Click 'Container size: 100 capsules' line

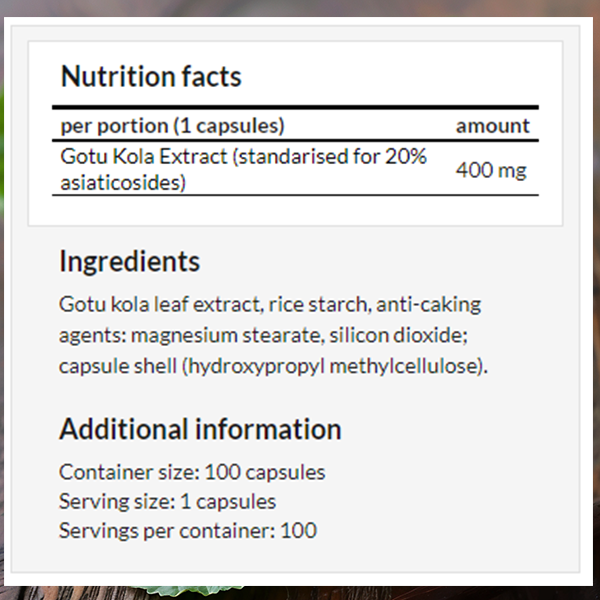pos(192,472)
